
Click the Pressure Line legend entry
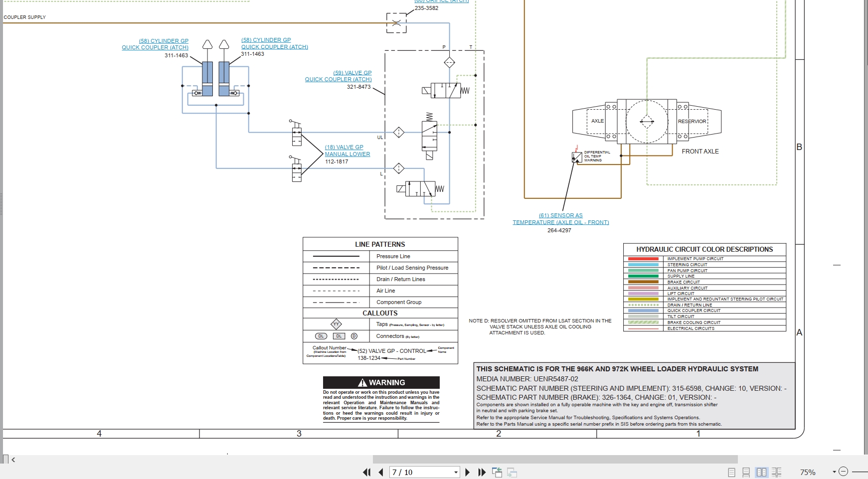tap(393, 256)
